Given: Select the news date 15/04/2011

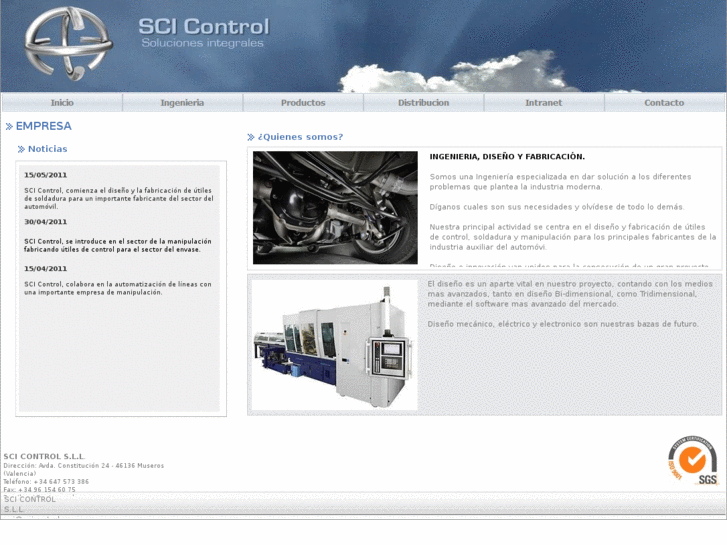Looking at the screenshot, I should (45, 269).
